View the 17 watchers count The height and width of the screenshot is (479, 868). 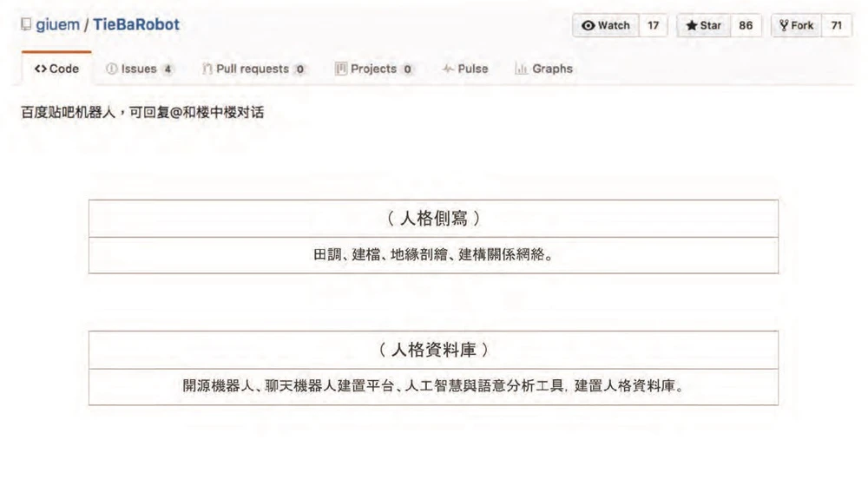coord(653,26)
